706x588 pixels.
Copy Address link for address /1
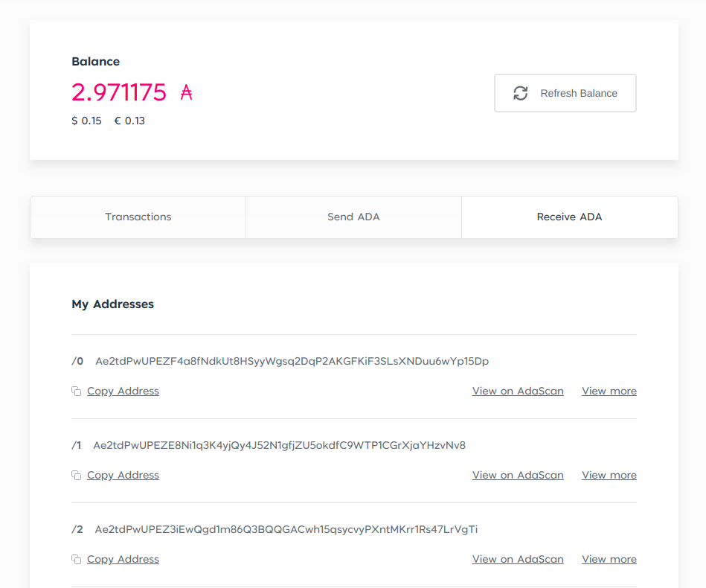[123, 476]
